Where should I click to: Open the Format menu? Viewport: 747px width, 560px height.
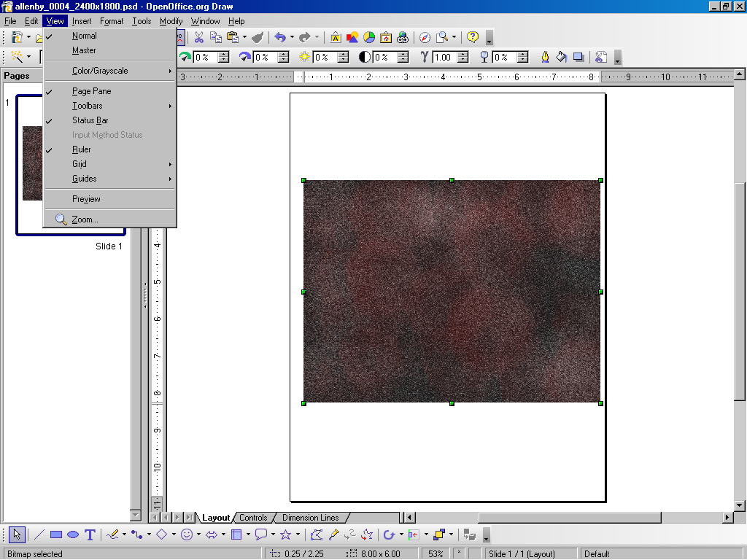tap(112, 21)
